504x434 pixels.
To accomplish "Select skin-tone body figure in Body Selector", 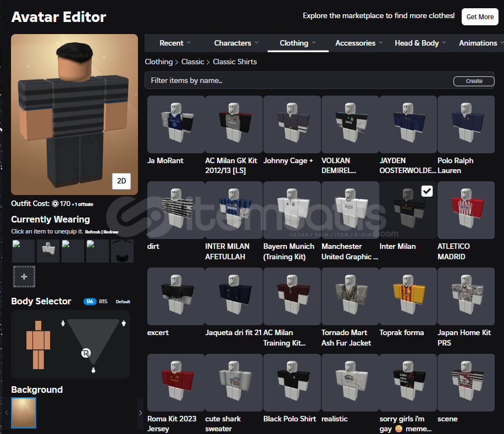I will point(38,344).
